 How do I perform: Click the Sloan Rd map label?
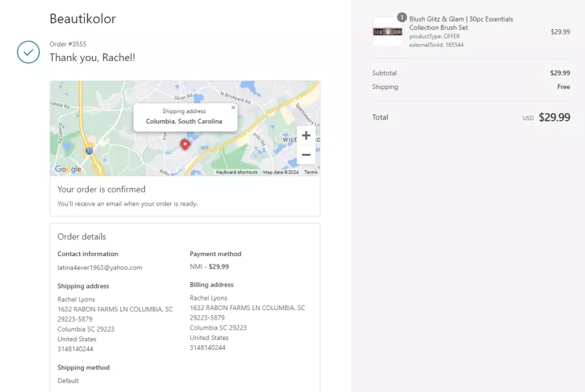tap(183, 97)
